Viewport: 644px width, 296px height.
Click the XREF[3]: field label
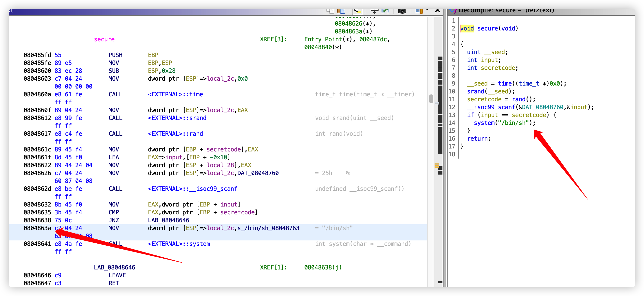click(274, 39)
